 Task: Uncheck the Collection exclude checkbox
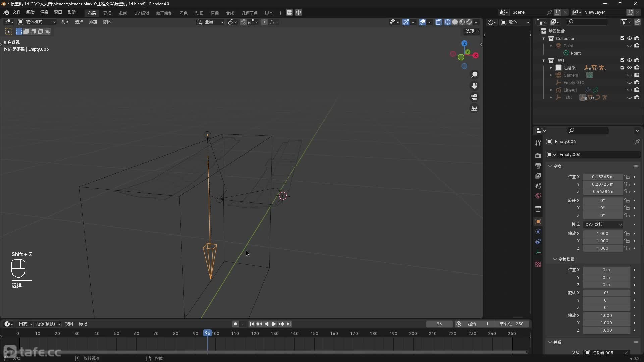[622, 38]
